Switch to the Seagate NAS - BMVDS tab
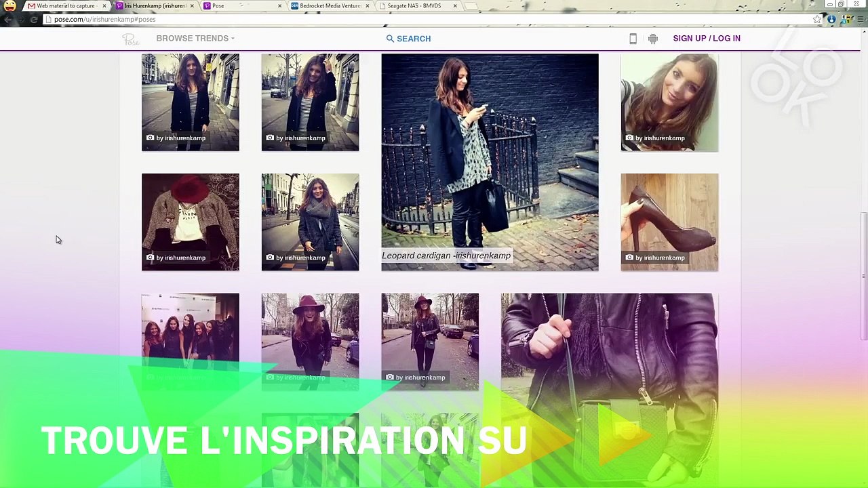Screen dimensions: 868x488 click(418, 6)
